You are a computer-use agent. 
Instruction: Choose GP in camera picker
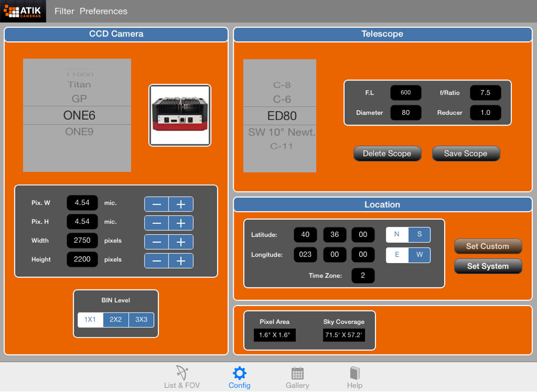click(79, 99)
